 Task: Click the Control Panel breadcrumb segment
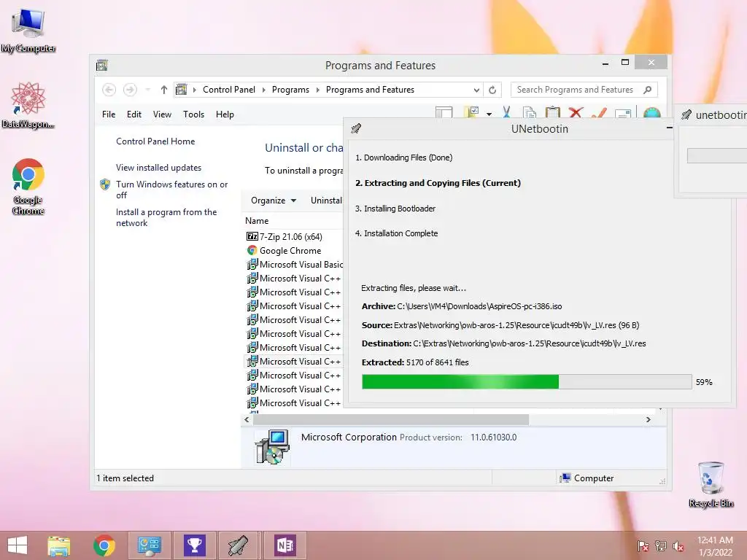click(228, 90)
